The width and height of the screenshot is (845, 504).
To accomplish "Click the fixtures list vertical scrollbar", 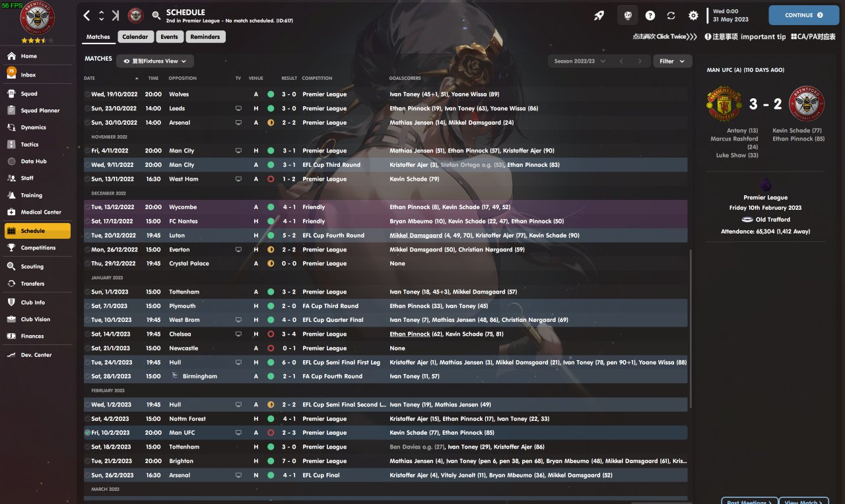I will coord(690,330).
